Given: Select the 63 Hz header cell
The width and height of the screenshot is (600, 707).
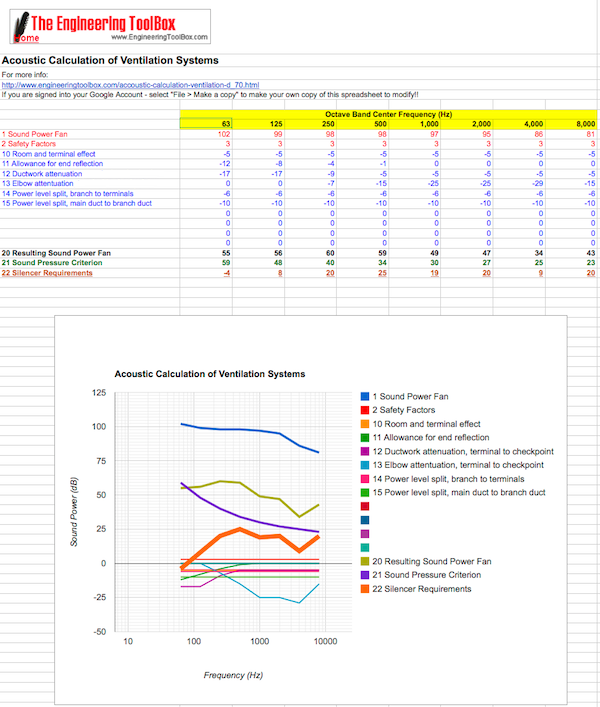Looking at the screenshot, I should click(x=206, y=124).
